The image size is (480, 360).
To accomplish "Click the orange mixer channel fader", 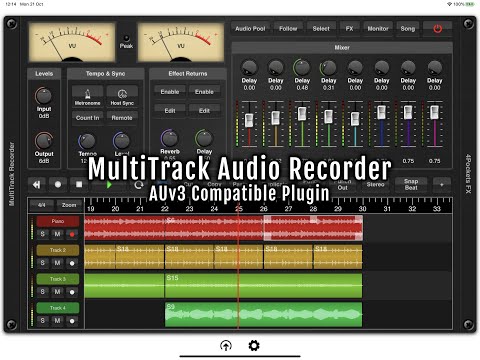I will point(275,118).
